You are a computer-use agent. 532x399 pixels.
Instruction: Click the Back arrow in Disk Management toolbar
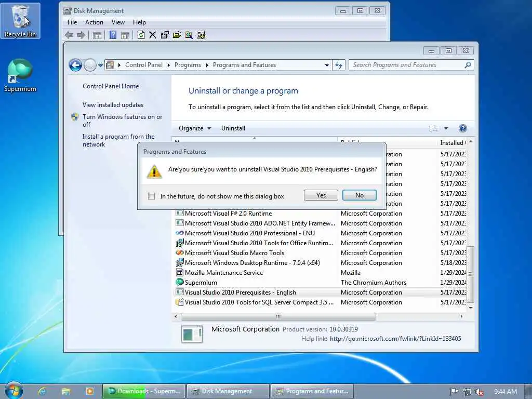(x=69, y=35)
